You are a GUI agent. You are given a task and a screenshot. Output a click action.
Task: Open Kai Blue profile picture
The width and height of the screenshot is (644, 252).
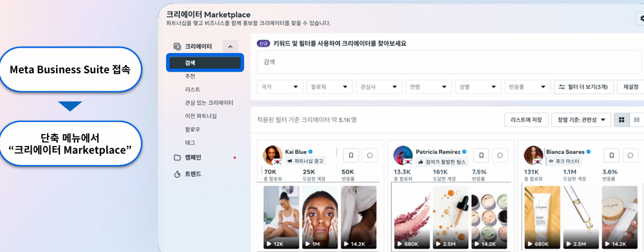pos(272,155)
